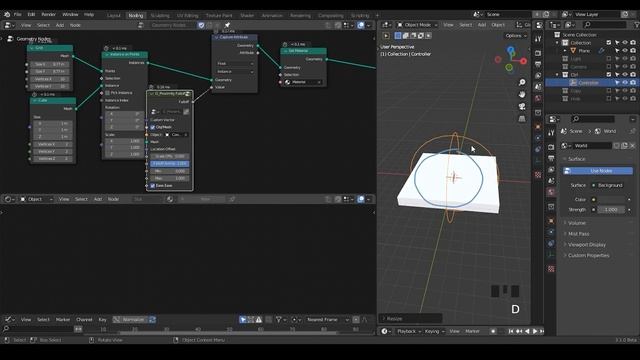Collapse the Collection tree in the outliner
Image resolution: width=640 pixels, height=360 pixels.
point(558,42)
